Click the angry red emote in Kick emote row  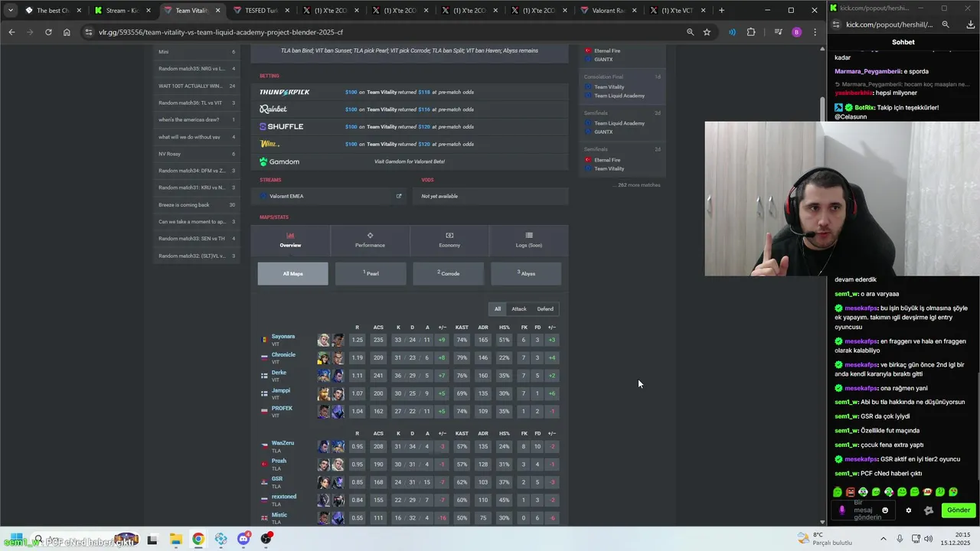click(x=851, y=492)
